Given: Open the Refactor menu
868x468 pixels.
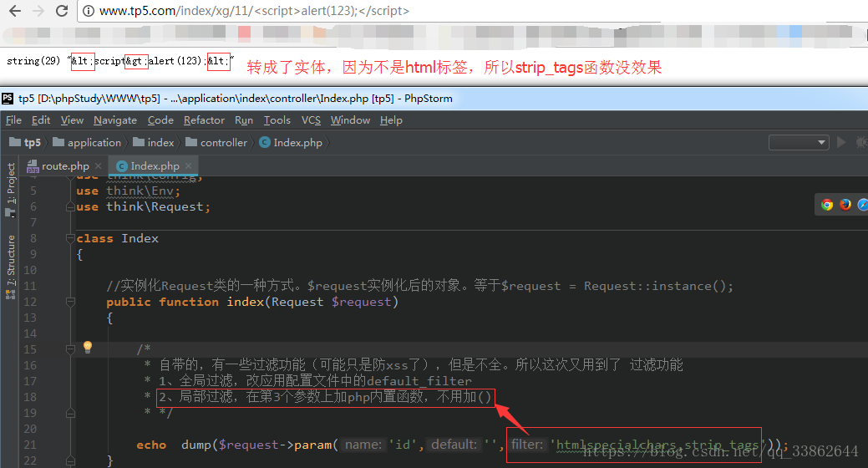Looking at the screenshot, I should (x=205, y=120).
